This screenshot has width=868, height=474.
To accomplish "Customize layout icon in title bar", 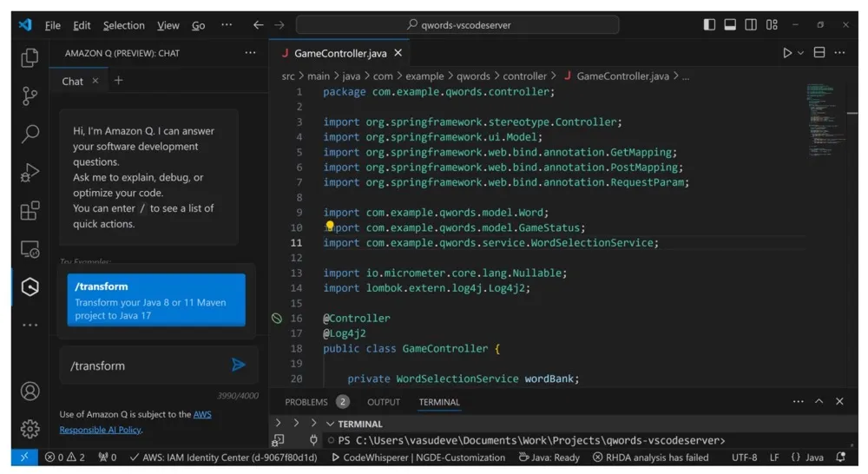I will [772, 25].
